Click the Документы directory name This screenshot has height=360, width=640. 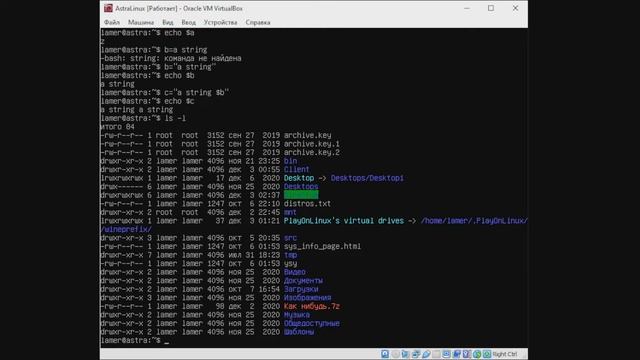(x=303, y=280)
